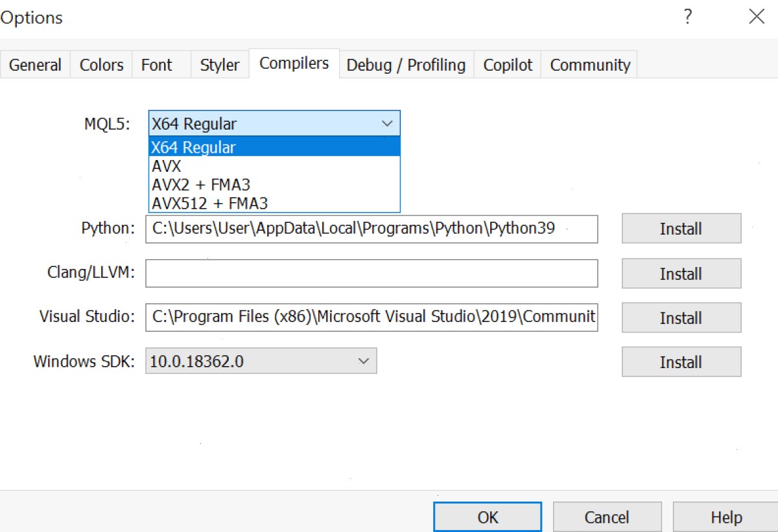The height and width of the screenshot is (532, 778).
Task: Click the question mark help icon
Action: click(x=689, y=17)
